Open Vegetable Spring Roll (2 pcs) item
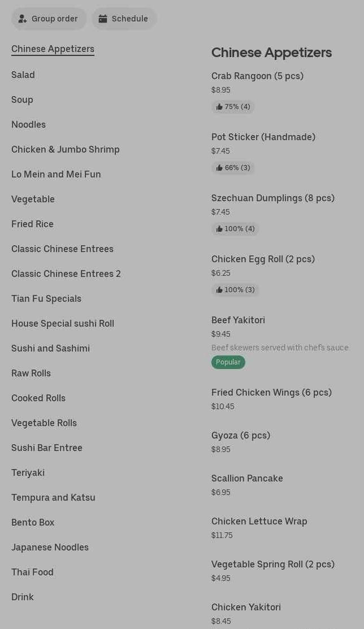The width and height of the screenshot is (364, 629). (272, 565)
